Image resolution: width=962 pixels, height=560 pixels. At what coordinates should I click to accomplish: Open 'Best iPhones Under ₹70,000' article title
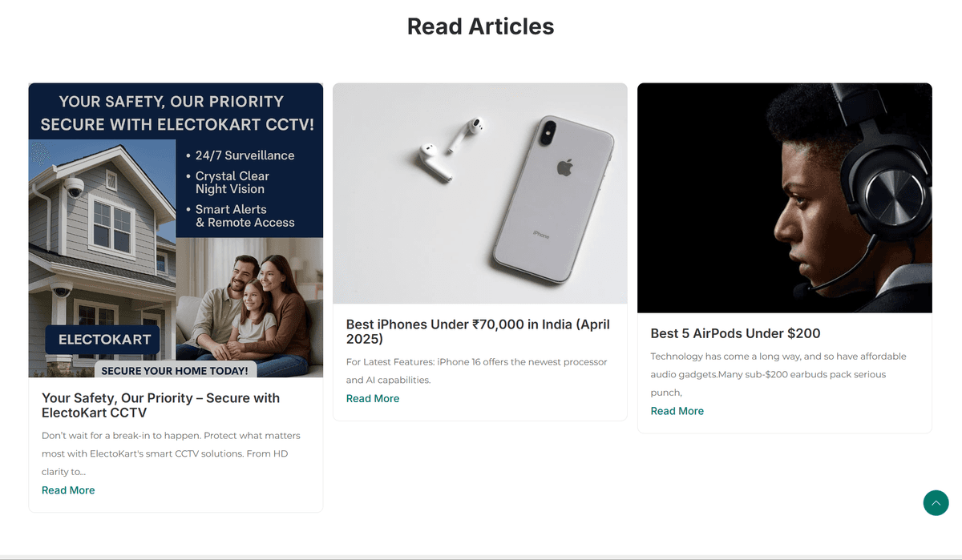[478, 332]
